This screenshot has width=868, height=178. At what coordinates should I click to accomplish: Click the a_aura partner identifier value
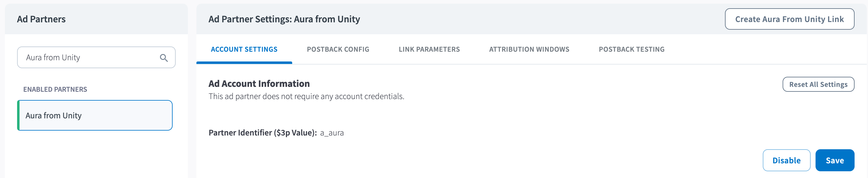click(332, 133)
